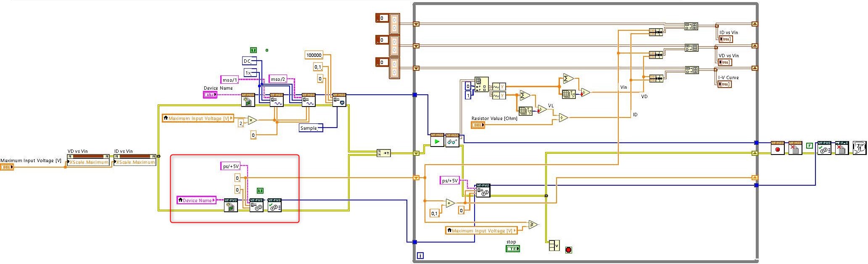The image size is (868, 264).
Task: Select the mso/2 channel constant
Action: 278,79
